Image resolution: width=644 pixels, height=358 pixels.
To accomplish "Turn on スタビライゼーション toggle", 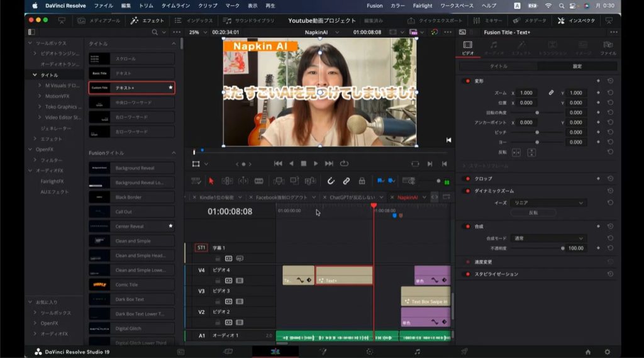I will [x=467, y=274].
